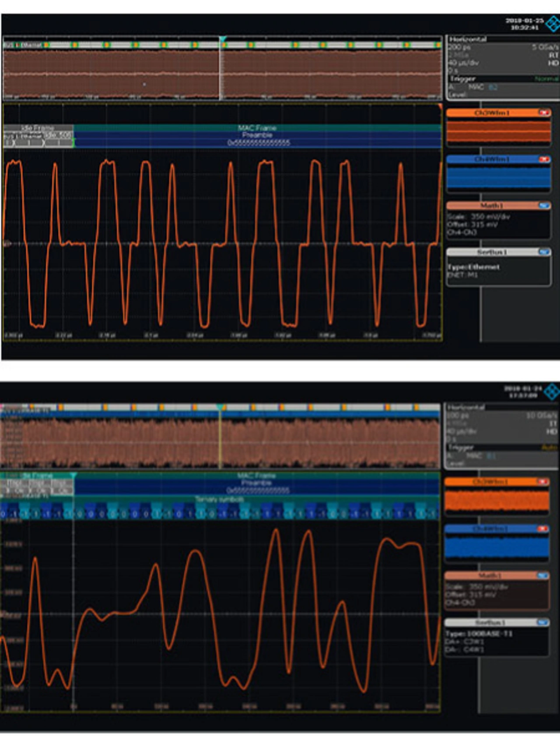Click the Idle Frame decode cell
560x747 pixels.
pos(38,128)
